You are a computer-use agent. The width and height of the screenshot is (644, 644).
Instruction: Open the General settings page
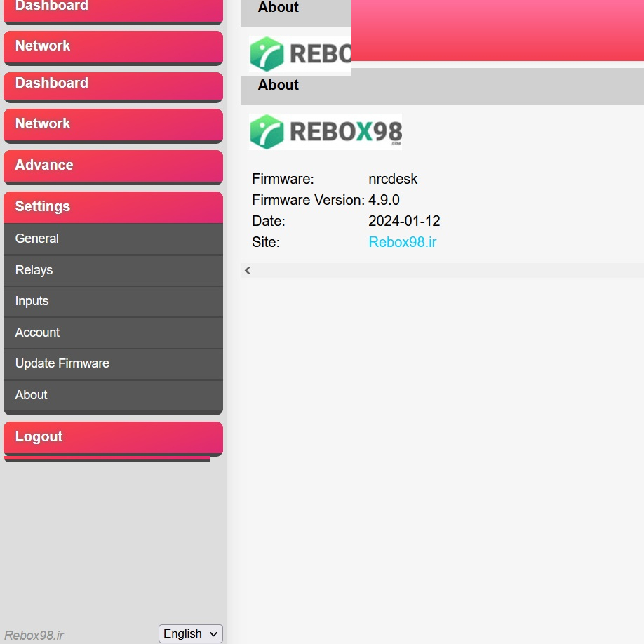tap(113, 239)
